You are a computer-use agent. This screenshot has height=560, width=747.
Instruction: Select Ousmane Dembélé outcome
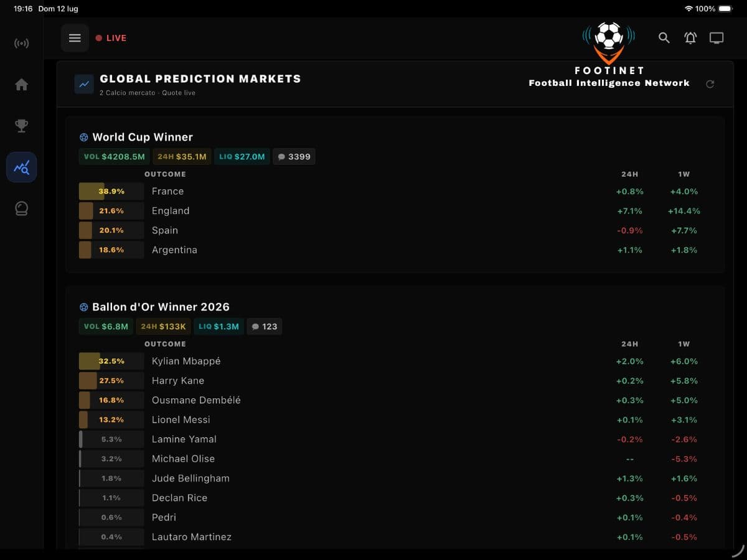pyautogui.click(x=395, y=400)
